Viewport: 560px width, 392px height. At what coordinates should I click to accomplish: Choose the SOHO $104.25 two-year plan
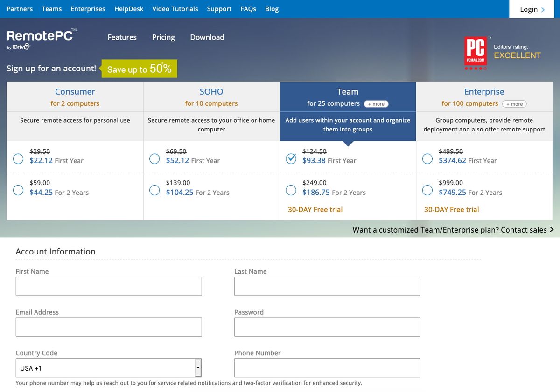point(154,190)
